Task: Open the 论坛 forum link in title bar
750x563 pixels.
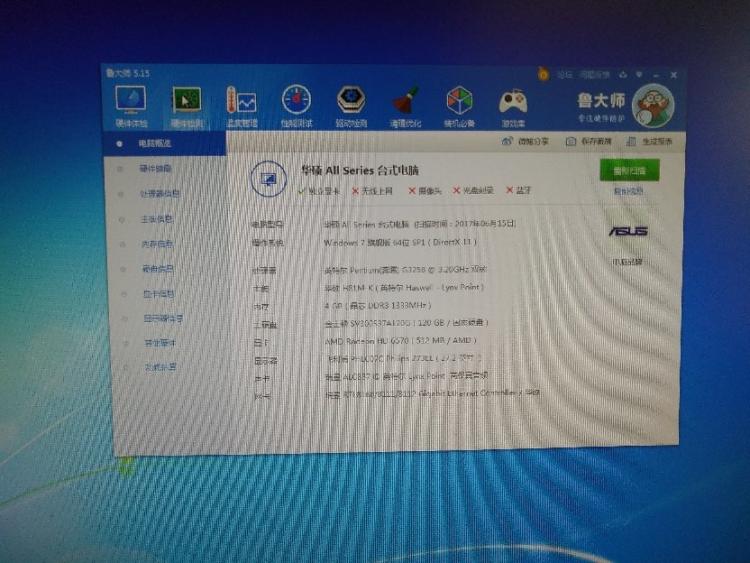Action: tap(564, 75)
